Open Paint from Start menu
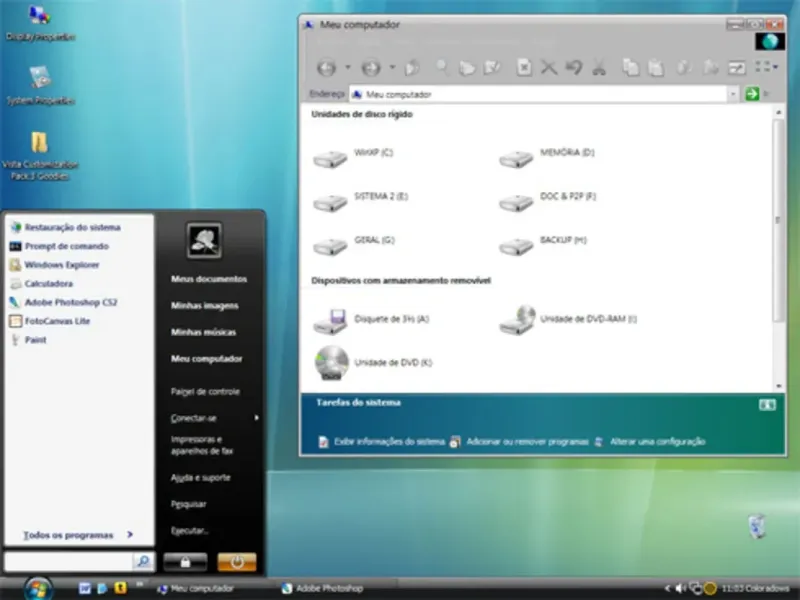800x600 pixels. click(29, 340)
